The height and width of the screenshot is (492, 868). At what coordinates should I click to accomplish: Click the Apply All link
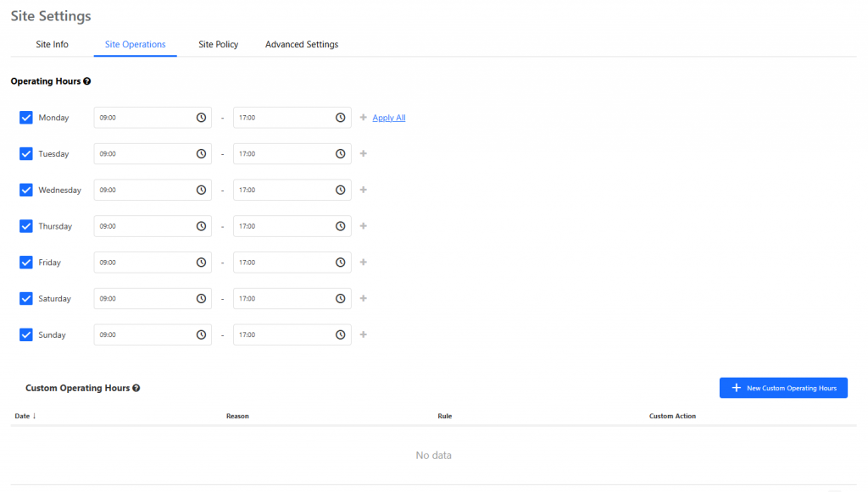[388, 118]
